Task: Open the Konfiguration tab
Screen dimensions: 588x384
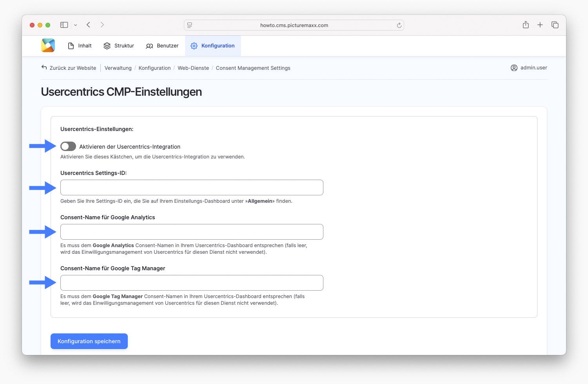Action: (x=213, y=46)
